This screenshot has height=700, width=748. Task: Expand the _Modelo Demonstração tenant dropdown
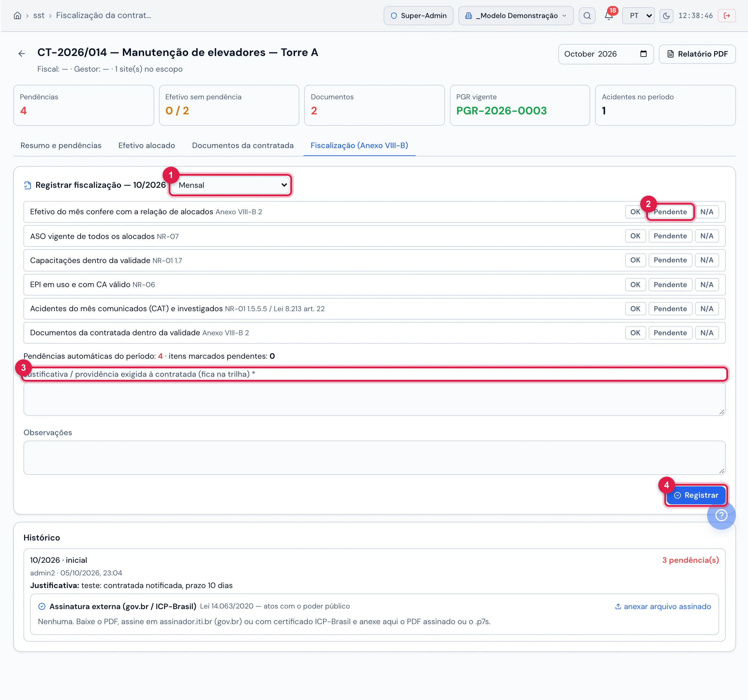[516, 15]
